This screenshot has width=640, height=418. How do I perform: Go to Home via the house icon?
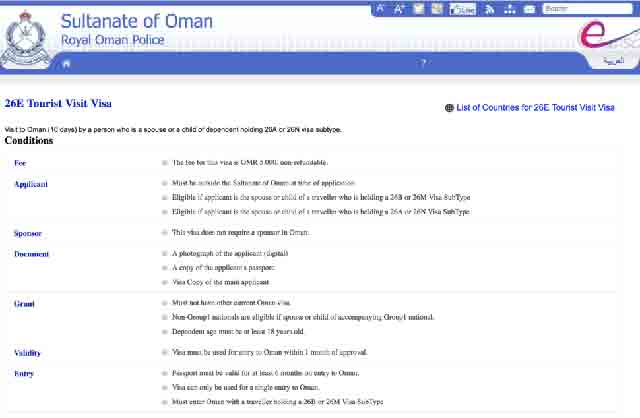pyautogui.click(x=67, y=64)
